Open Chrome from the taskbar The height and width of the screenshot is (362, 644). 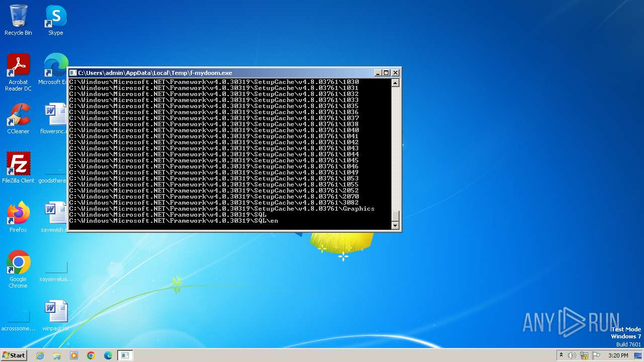[x=91, y=355]
